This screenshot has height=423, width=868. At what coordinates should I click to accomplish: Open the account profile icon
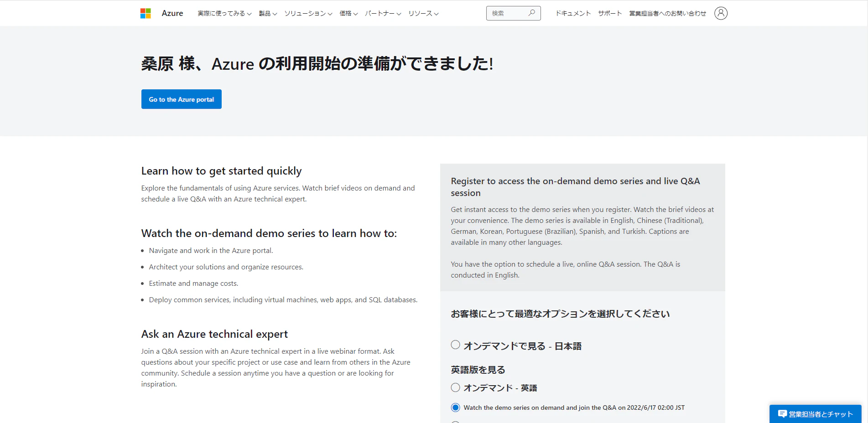721,13
